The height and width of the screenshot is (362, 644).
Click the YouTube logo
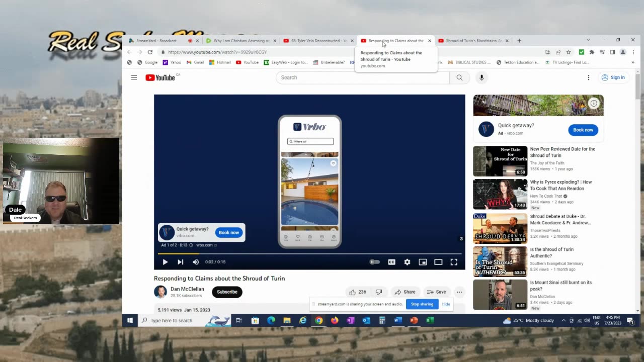(x=160, y=77)
